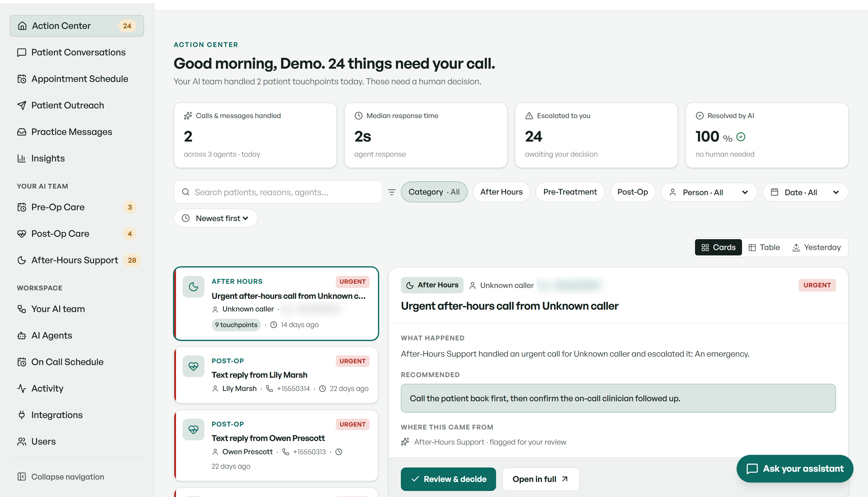The image size is (868, 497).
Task: Click the AI Agents robot icon
Action: [21, 336]
